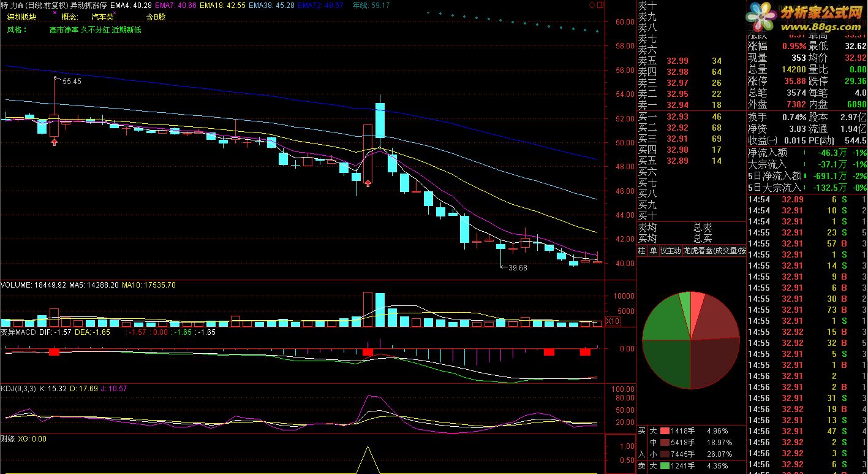Image resolution: width=868 pixels, height=474 pixels.
Task: Click the 卖五 price 32.99
Action: click(677, 61)
